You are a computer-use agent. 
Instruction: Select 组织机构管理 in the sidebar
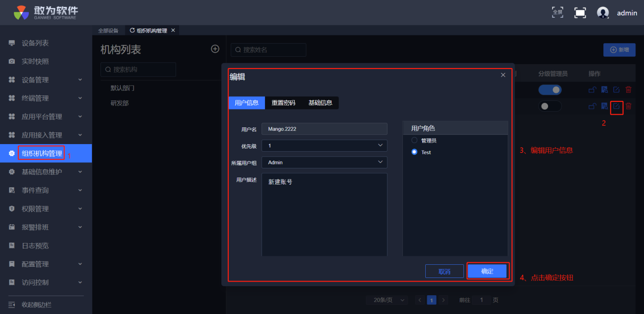46,153
